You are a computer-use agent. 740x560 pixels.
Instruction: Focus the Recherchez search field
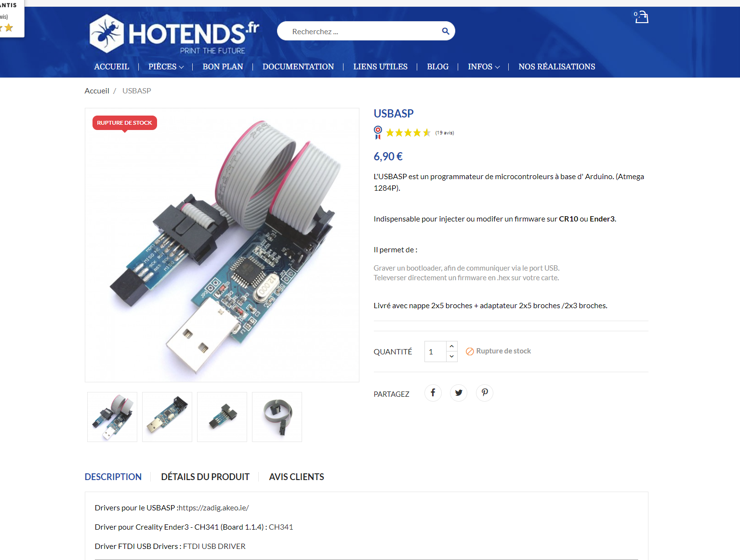click(359, 31)
